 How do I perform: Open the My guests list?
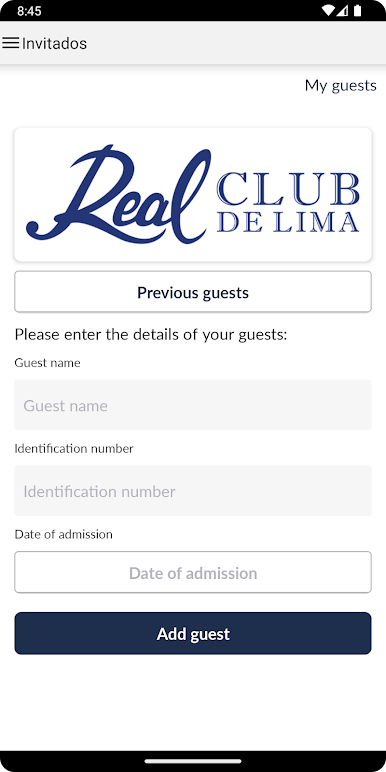coord(341,85)
